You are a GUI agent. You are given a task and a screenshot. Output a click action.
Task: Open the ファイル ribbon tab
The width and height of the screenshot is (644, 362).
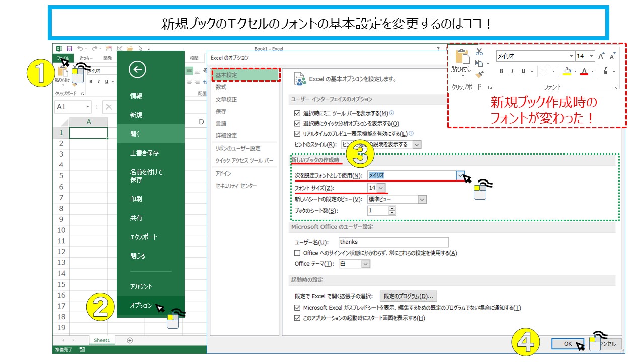(63, 58)
